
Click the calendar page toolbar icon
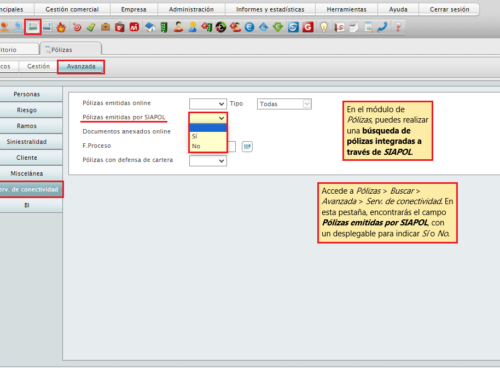354,27
